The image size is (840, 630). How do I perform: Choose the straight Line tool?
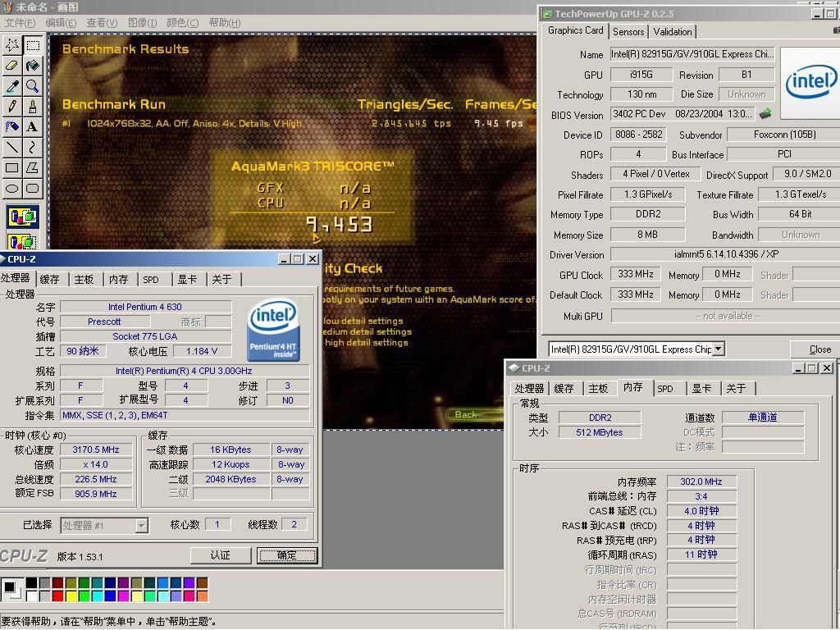(x=11, y=147)
